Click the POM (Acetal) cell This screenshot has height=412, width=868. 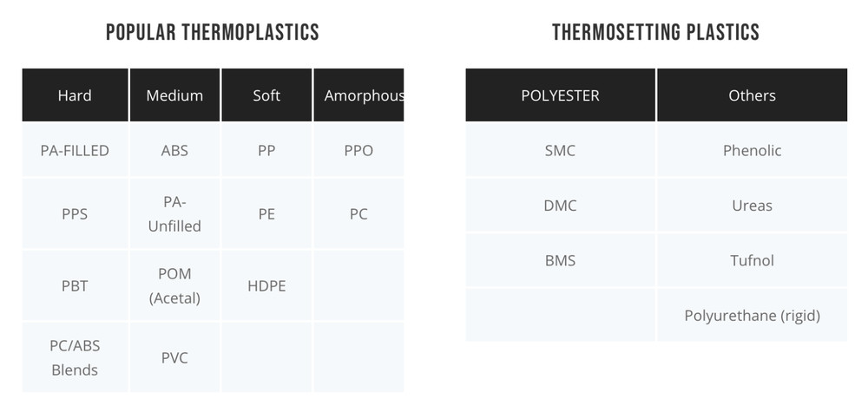(x=174, y=285)
